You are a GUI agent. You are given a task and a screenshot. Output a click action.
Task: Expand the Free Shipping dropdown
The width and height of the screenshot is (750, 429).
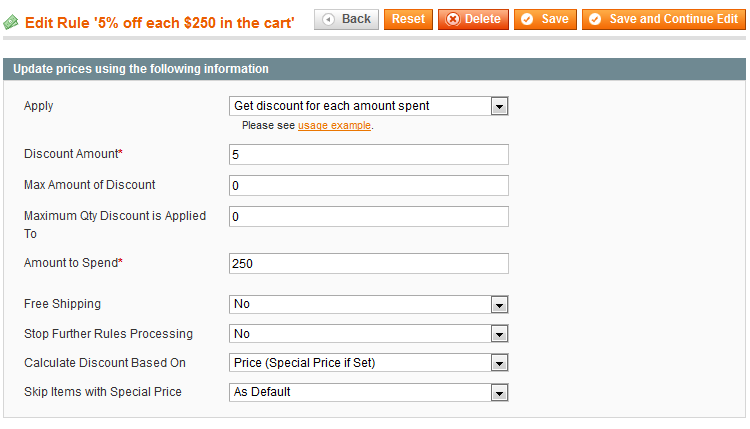pyautogui.click(x=369, y=304)
